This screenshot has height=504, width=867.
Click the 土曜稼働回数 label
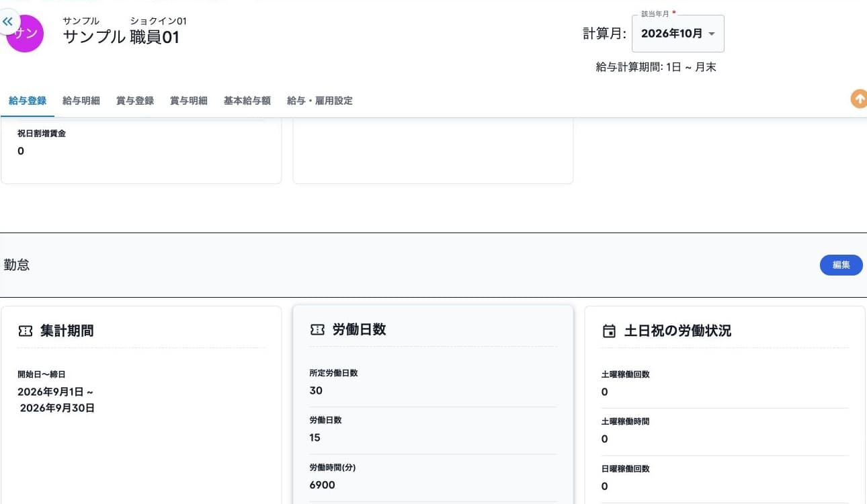tap(625, 374)
